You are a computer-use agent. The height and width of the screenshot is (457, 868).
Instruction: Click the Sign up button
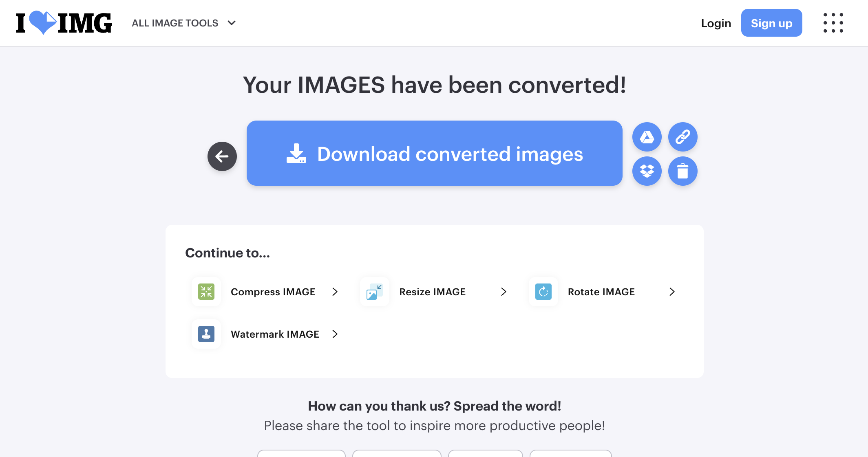click(x=771, y=23)
